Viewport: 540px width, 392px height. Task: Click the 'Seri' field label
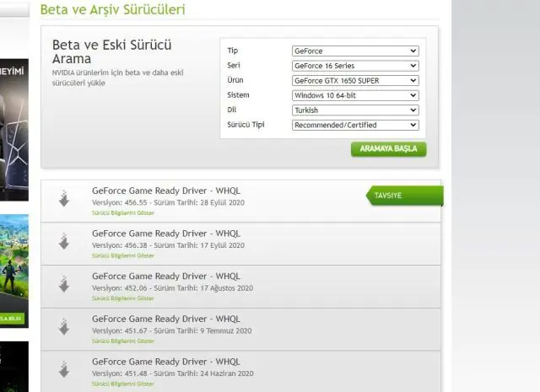pos(234,65)
